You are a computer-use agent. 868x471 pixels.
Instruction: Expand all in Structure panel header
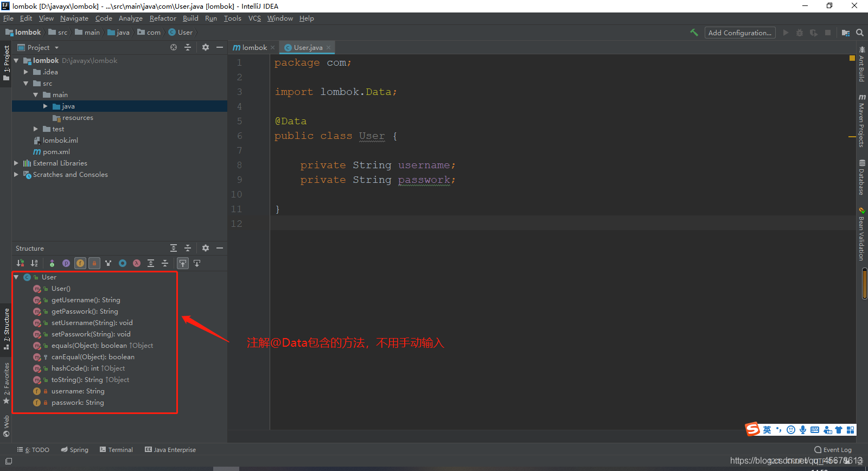point(174,248)
